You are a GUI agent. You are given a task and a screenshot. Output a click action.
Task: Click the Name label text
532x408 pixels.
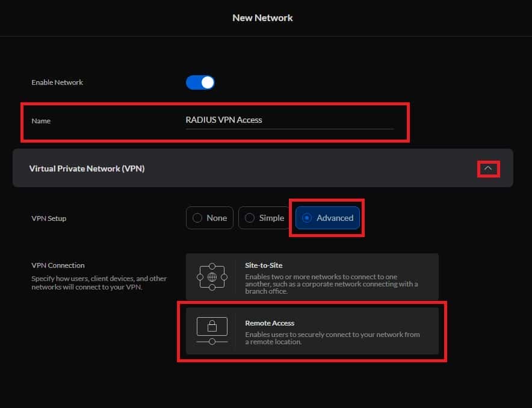point(41,121)
